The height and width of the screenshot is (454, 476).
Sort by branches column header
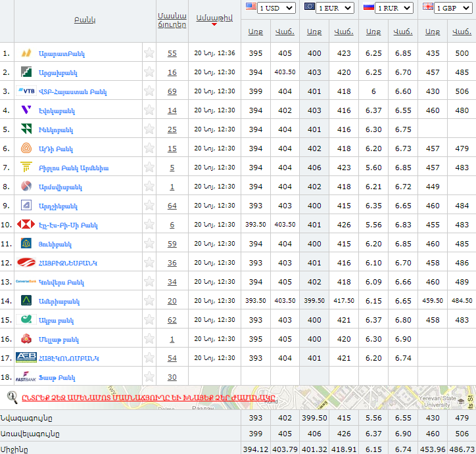pyautogui.click(x=172, y=20)
